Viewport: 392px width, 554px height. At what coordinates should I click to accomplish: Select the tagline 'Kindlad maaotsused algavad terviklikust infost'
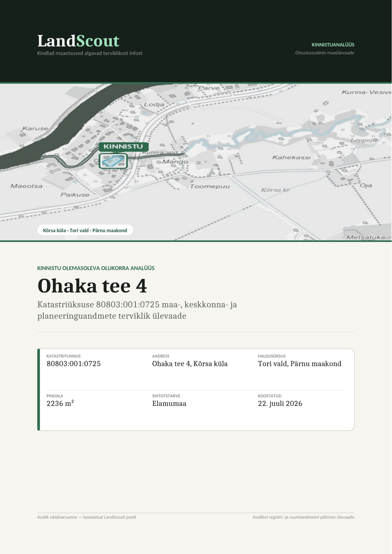[x=90, y=53]
